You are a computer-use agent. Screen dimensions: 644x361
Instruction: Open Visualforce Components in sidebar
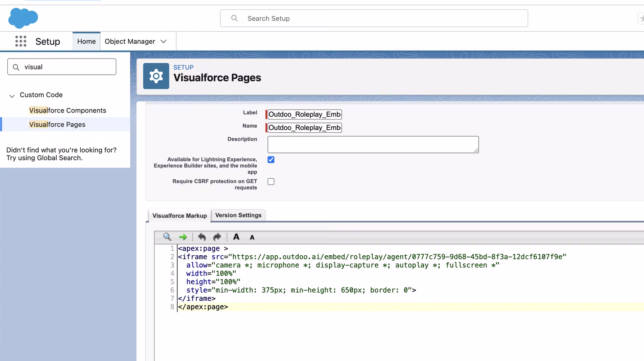[x=68, y=110]
